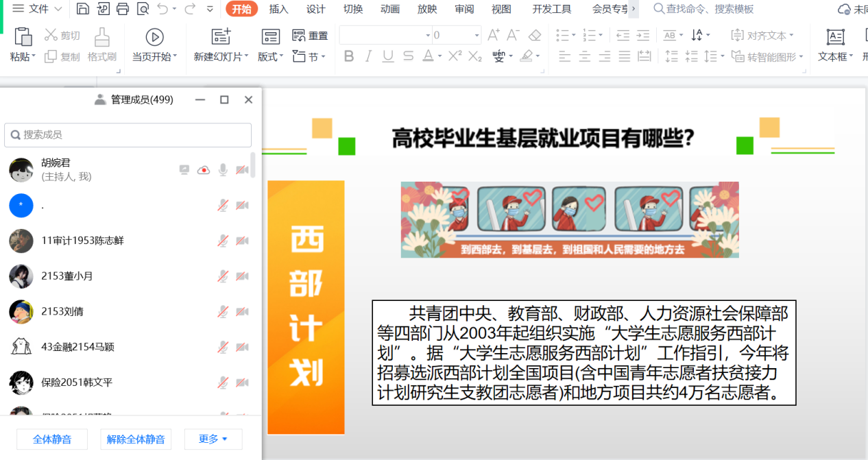Switch to the 插入 ribbon tab
This screenshot has height=460, width=868.
pyautogui.click(x=278, y=9)
